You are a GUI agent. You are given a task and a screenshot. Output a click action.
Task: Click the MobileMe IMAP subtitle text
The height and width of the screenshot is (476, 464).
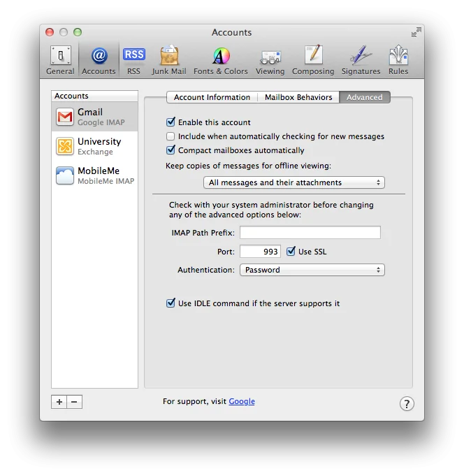pyautogui.click(x=106, y=181)
